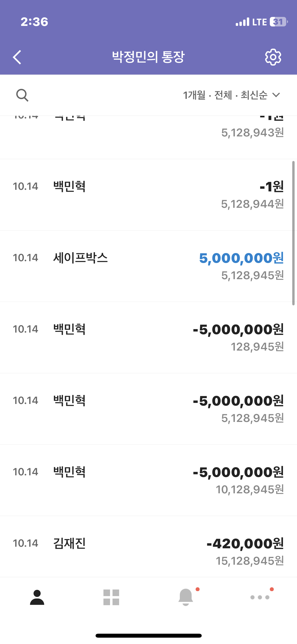
Task: Open the my accounts person tab
Action: (37, 597)
